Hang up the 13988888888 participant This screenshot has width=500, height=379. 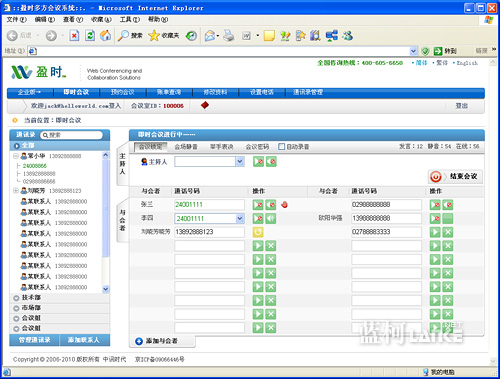click(x=435, y=218)
